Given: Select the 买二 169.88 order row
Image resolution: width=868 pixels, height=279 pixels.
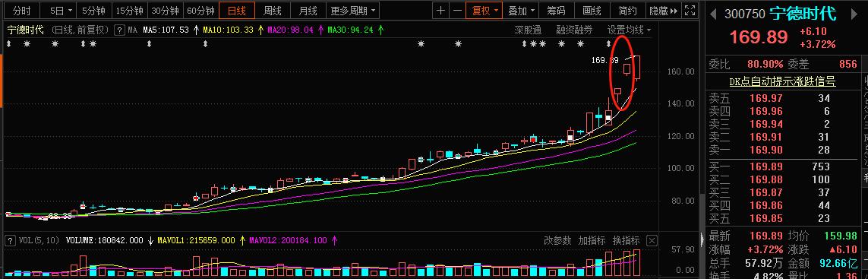Looking at the screenshot, I should (x=783, y=179).
